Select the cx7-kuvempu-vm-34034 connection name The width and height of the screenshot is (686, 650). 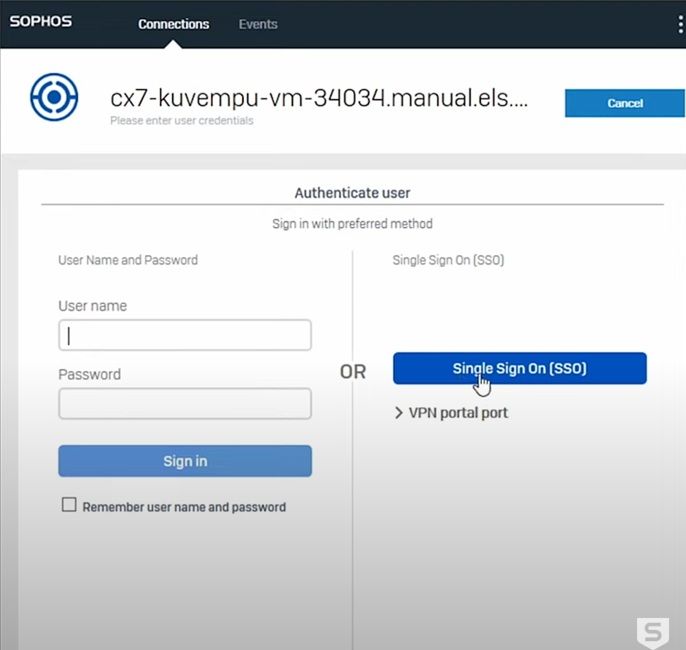(319, 98)
